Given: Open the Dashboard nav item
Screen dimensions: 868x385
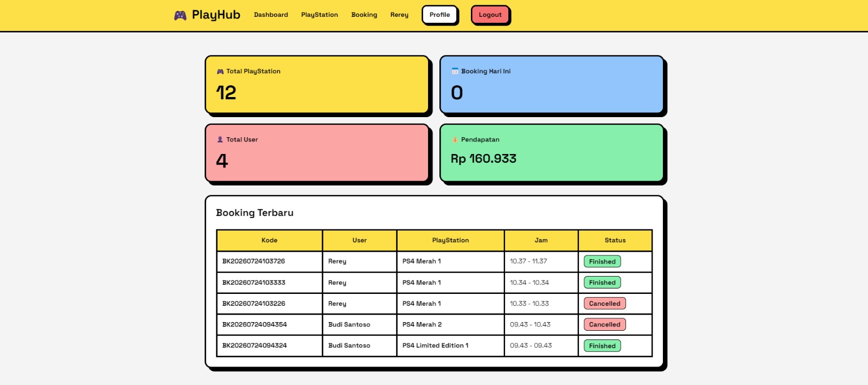Looking at the screenshot, I should pyautogui.click(x=271, y=15).
